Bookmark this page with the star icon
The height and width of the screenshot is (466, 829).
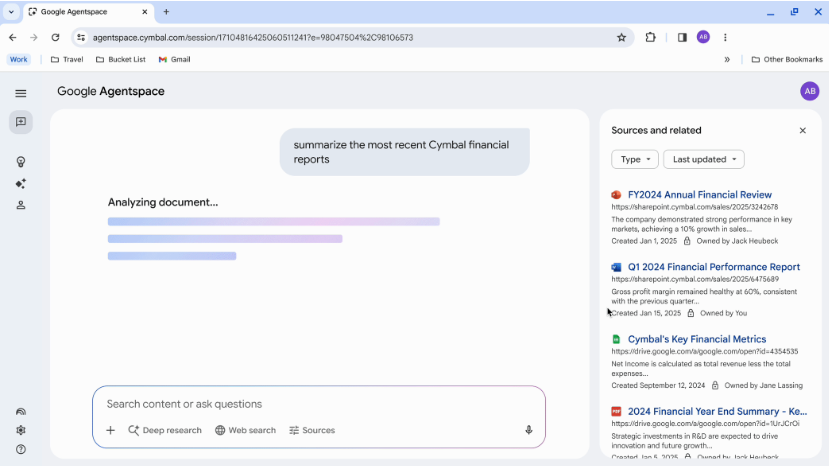621,38
